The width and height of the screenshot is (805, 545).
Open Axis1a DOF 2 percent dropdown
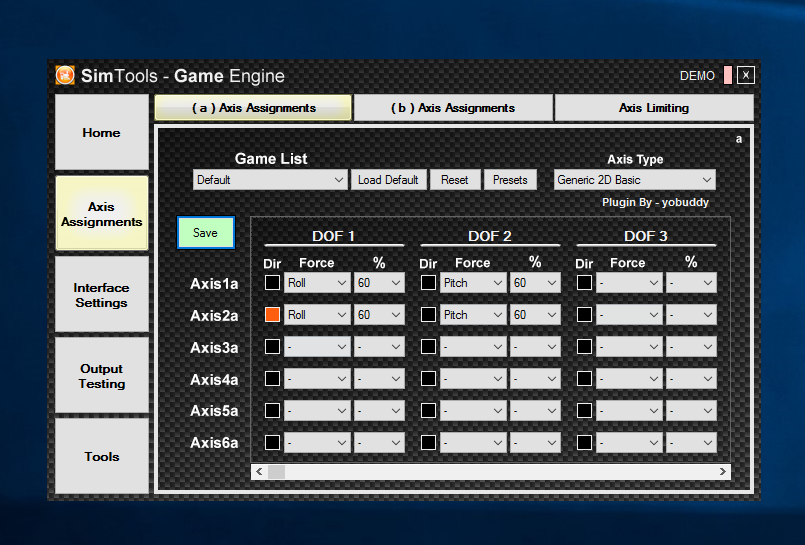(x=535, y=283)
